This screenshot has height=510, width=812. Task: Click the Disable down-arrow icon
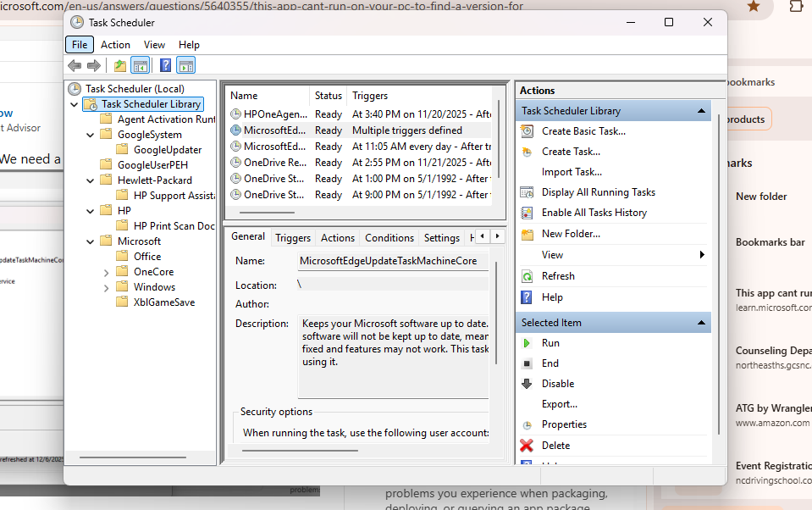click(x=527, y=384)
